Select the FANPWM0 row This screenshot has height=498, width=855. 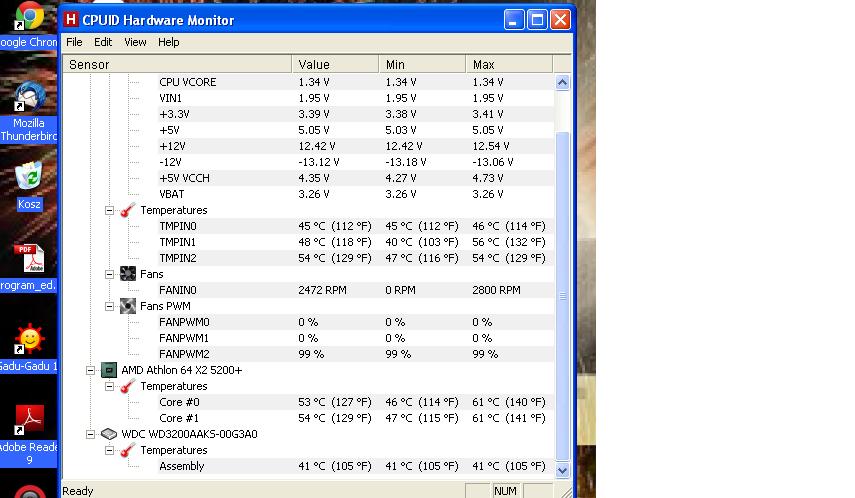356,322
